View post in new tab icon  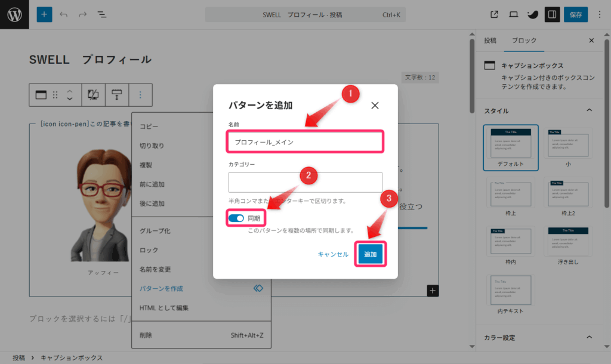(494, 14)
